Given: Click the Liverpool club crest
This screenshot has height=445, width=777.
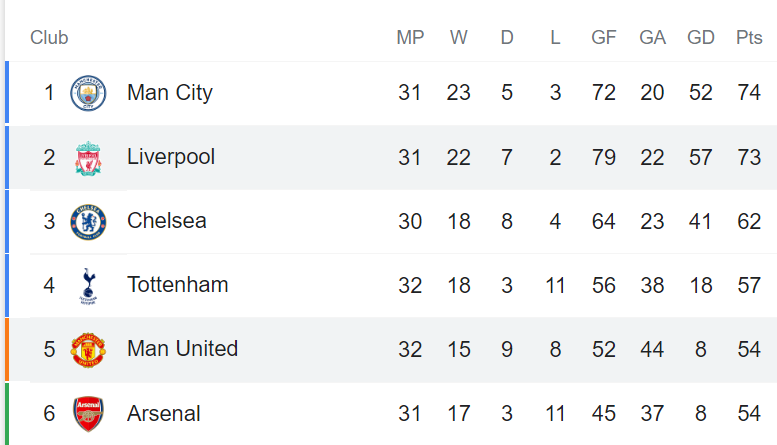Looking at the screenshot, I should click(88, 158).
